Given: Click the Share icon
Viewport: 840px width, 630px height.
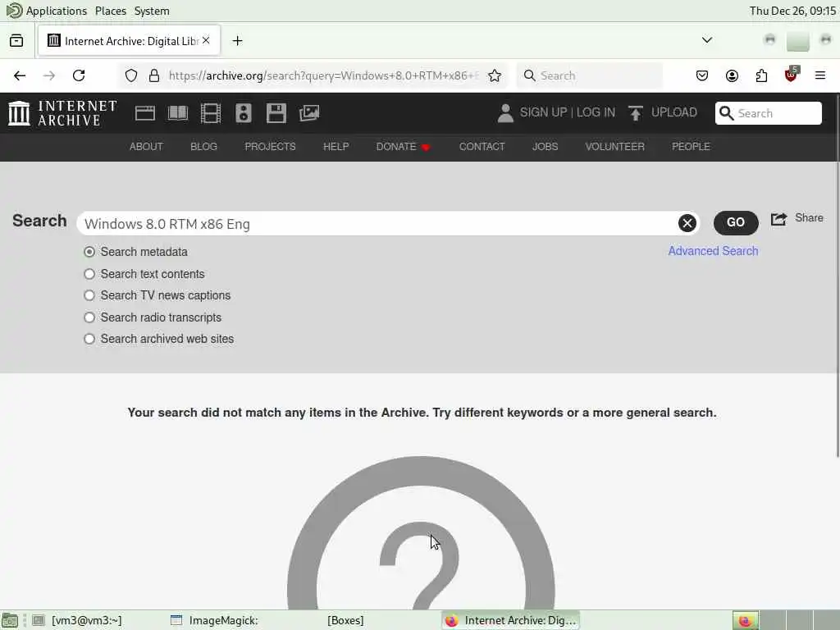Looking at the screenshot, I should [x=778, y=218].
